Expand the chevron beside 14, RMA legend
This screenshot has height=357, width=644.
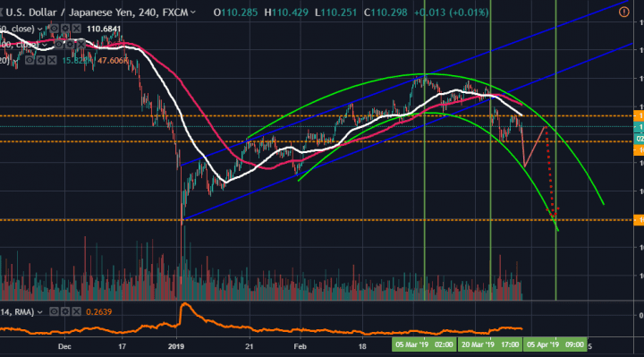point(40,312)
